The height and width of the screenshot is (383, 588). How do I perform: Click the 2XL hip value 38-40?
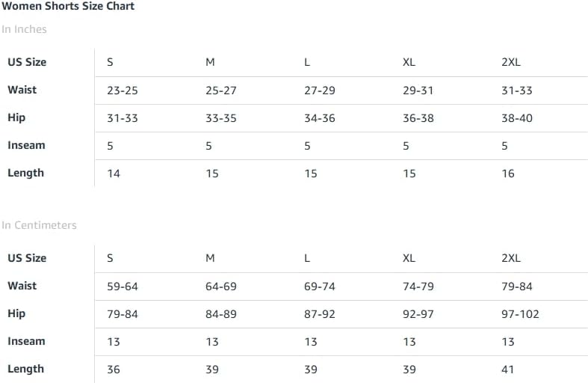coord(517,118)
